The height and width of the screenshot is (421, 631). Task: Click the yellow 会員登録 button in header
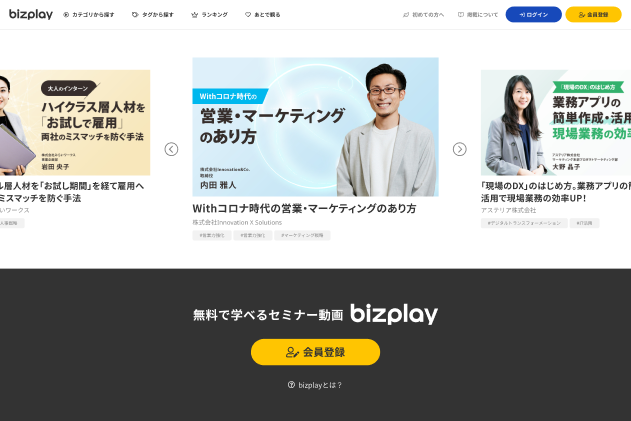[593, 14]
